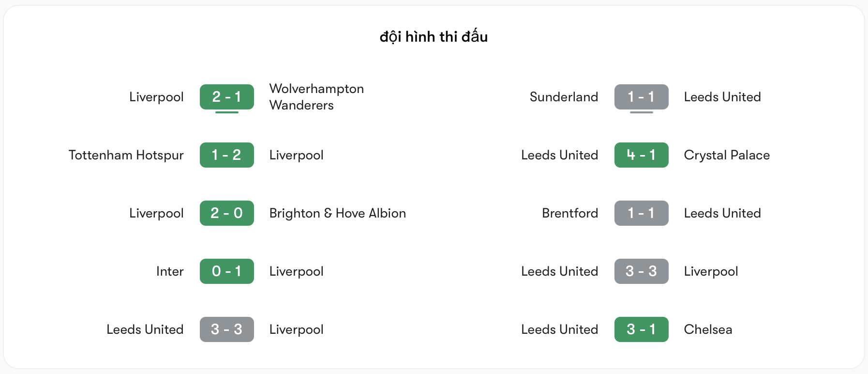Open the Liverpool team page from first row
The height and width of the screenshot is (374, 868).
point(156,97)
